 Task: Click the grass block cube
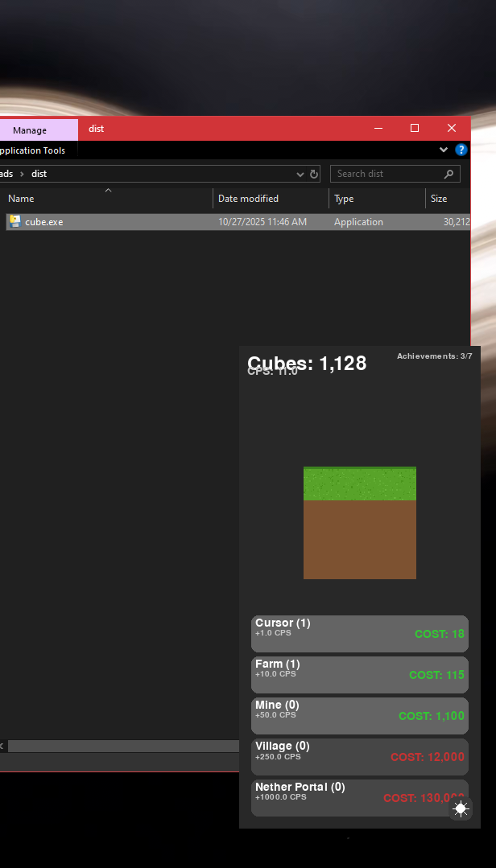click(x=360, y=523)
